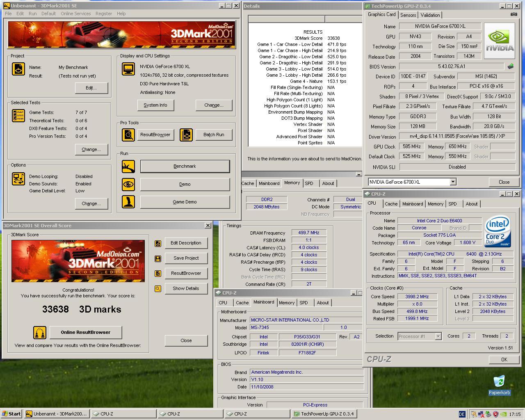Click the 3DMark2001 title bar icon

(7, 6)
